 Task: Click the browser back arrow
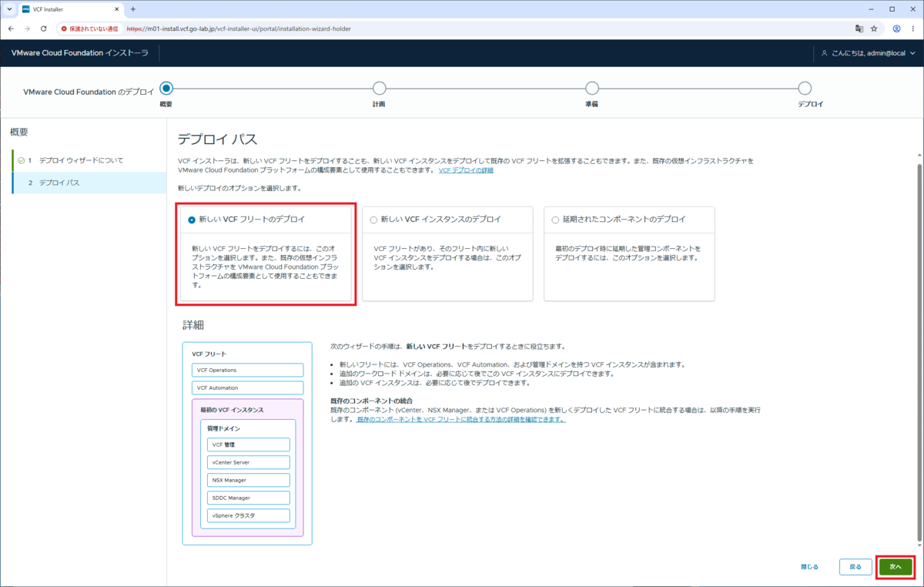11,29
